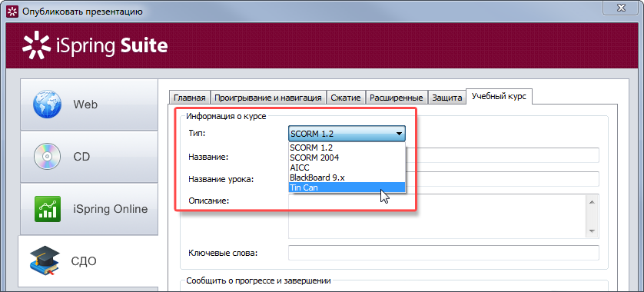Click inside the Описание text area
The width and height of the screenshot is (644, 292).
coord(437,216)
